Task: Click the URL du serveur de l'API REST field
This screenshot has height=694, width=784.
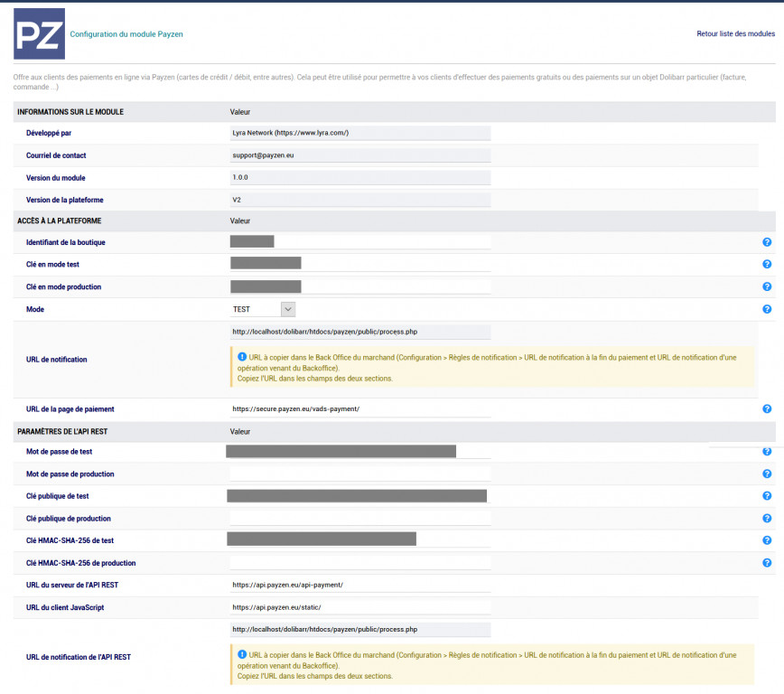Action: 360,585
